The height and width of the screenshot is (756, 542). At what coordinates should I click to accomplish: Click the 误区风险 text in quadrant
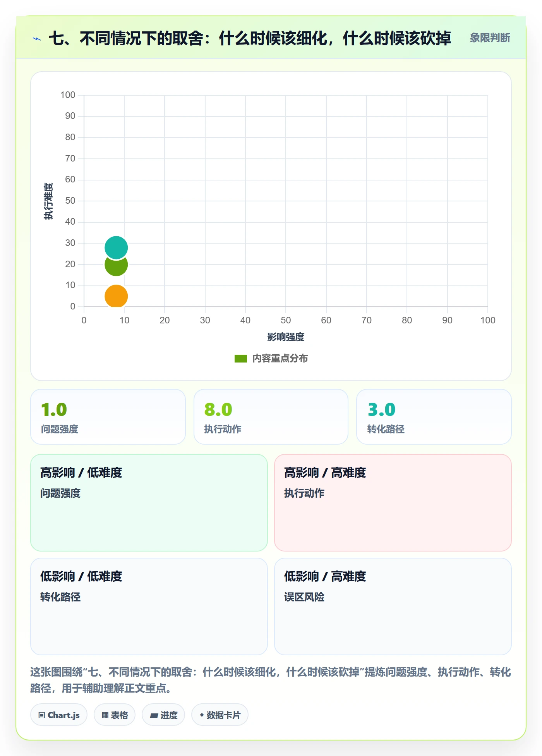pyautogui.click(x=304, y=597)
